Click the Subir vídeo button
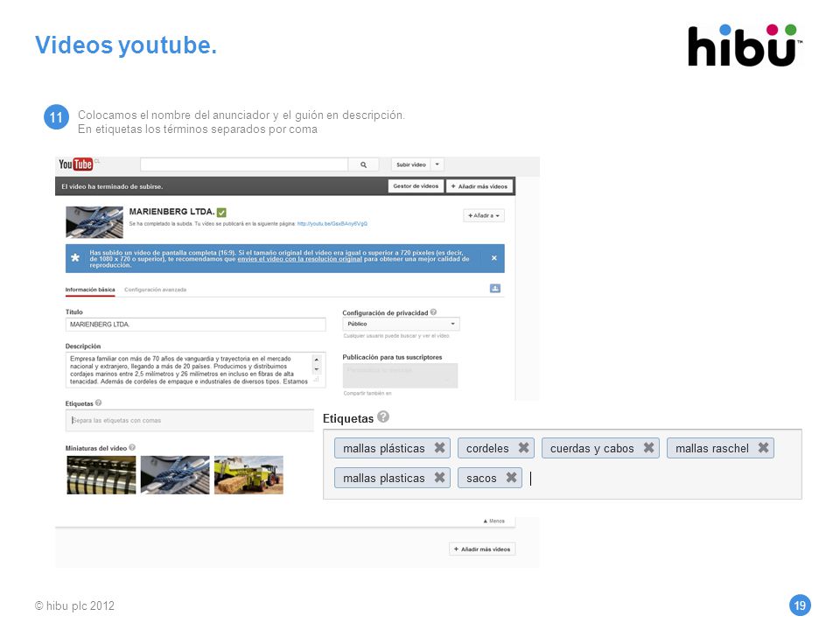This screenshot has height=630, width=840. (x=411, y=164)
